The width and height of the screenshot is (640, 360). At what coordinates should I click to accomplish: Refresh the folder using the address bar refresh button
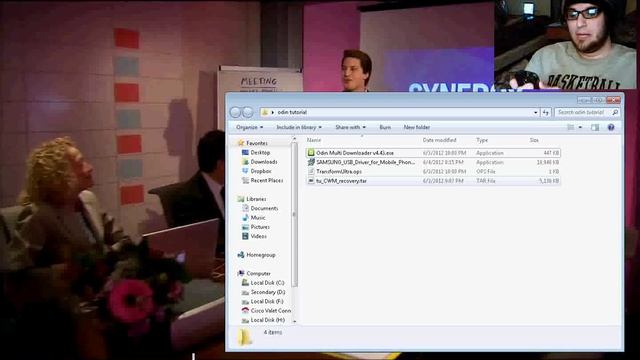pyautogui.click(x=545, y=112)
